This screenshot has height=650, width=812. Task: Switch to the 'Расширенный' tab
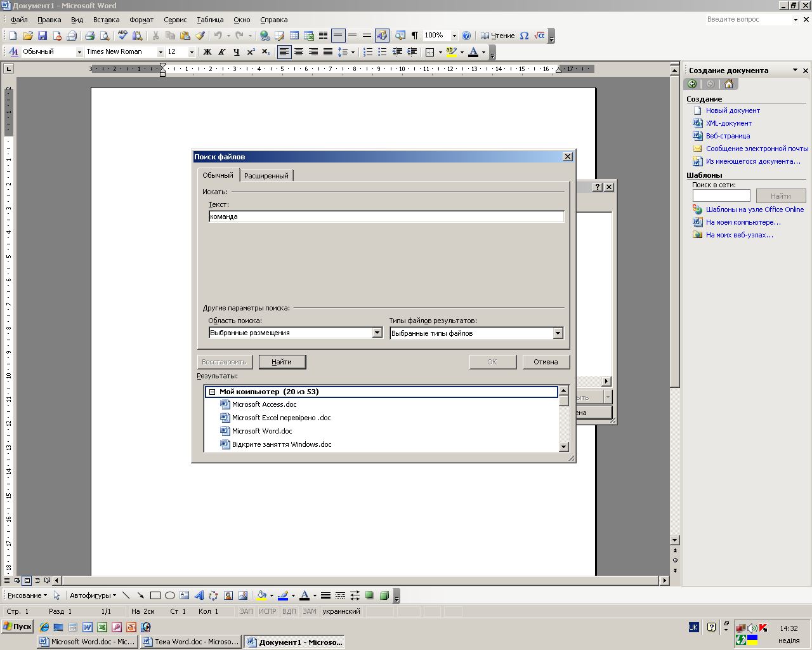266,176
